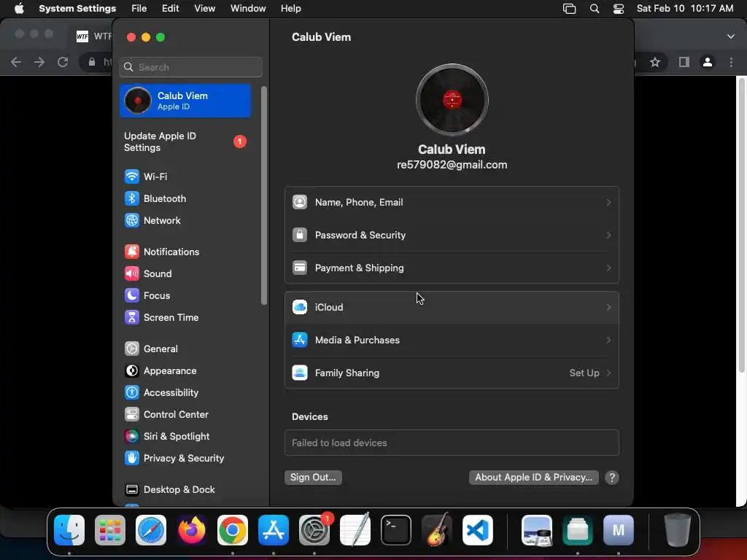Click the help question mark button
The image size is (747, 560).
pyautogui.click(x=612, y=478)
